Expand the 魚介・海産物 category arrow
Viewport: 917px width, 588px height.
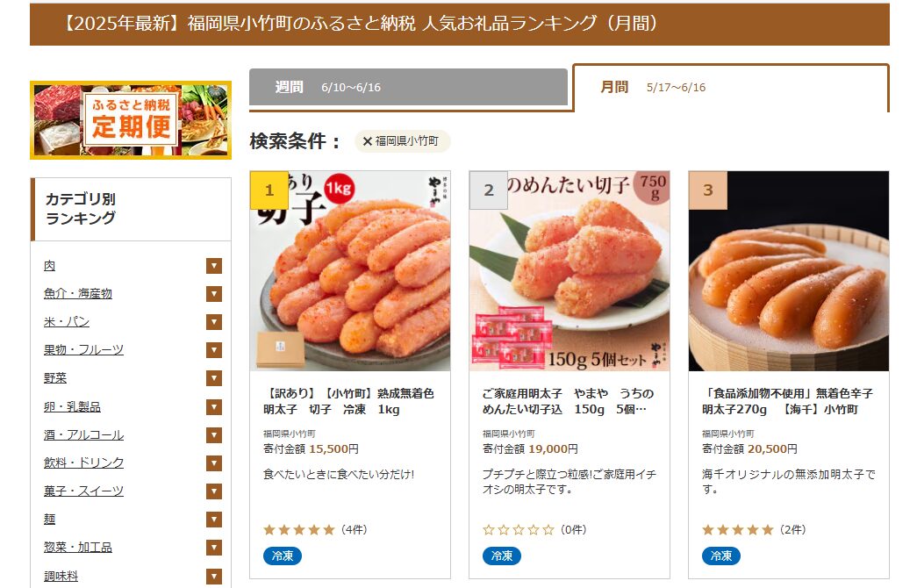(214, 294)
